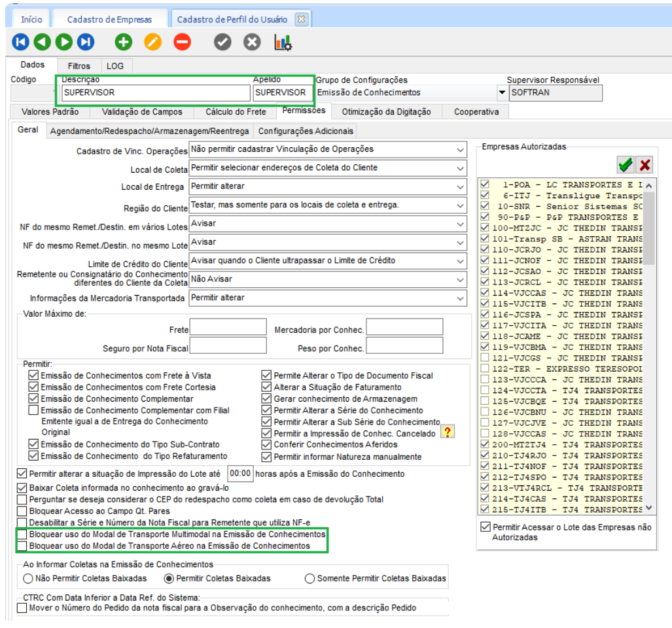Click the yellow question mark help icon

point(448,432)
